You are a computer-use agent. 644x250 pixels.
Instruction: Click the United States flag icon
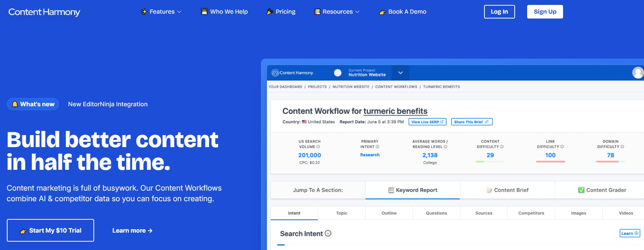click(x=304, y=122)
